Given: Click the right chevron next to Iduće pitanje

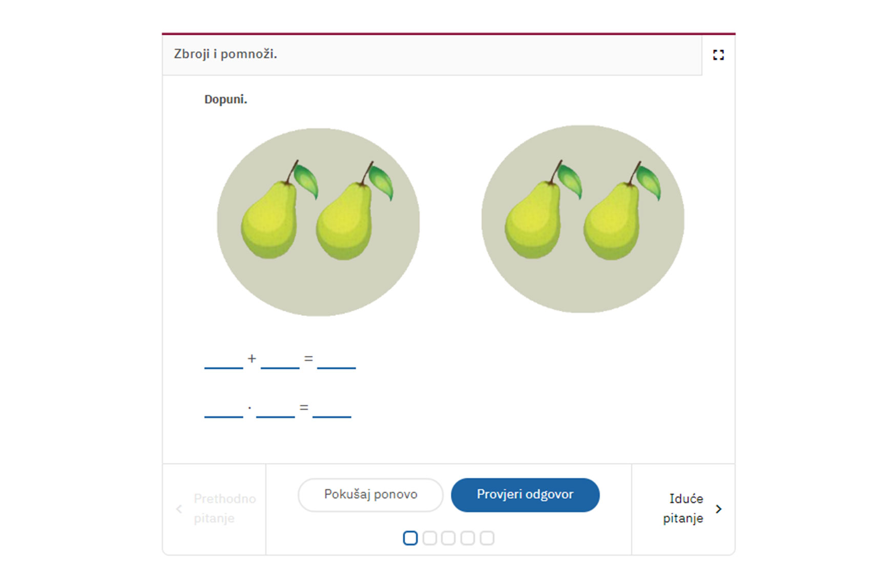Looking at the screenshot, I should pyautogui.click(x=719, y=509).
